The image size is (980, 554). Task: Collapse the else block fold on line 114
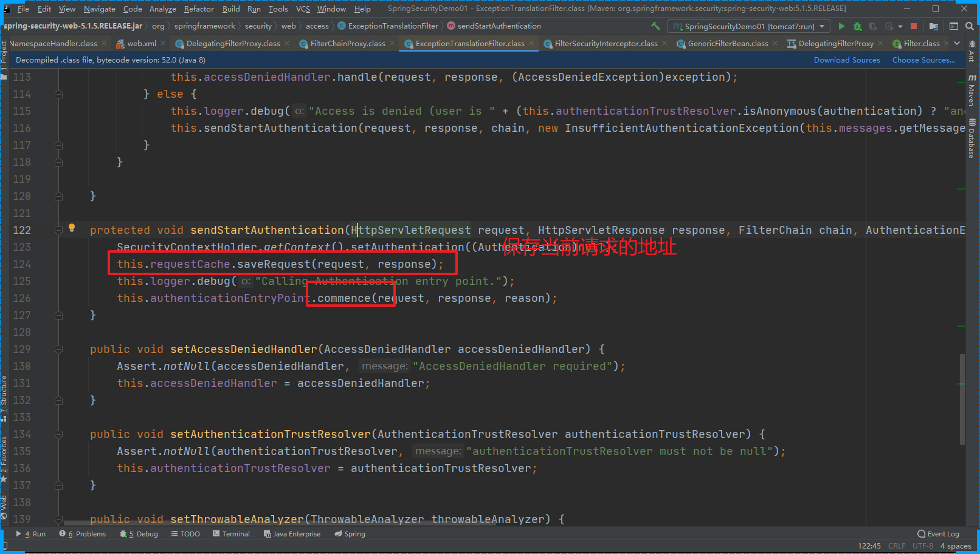coord(58,94)
